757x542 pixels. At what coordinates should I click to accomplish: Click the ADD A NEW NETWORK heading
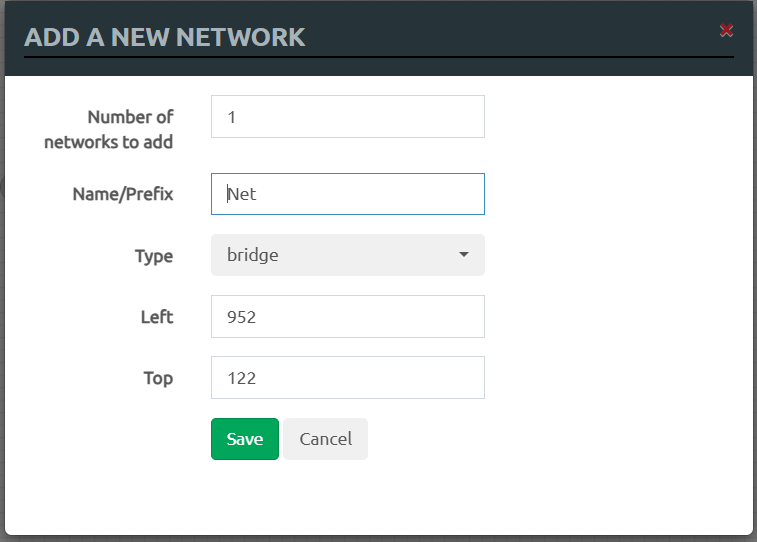coord(165,37)
